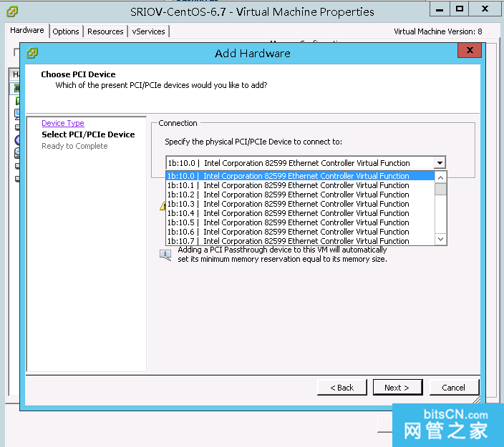The width and height of the screenshot is (504, 447).
Task: Click the device list scroll down arrow
Action: click(x=441, y=240)
